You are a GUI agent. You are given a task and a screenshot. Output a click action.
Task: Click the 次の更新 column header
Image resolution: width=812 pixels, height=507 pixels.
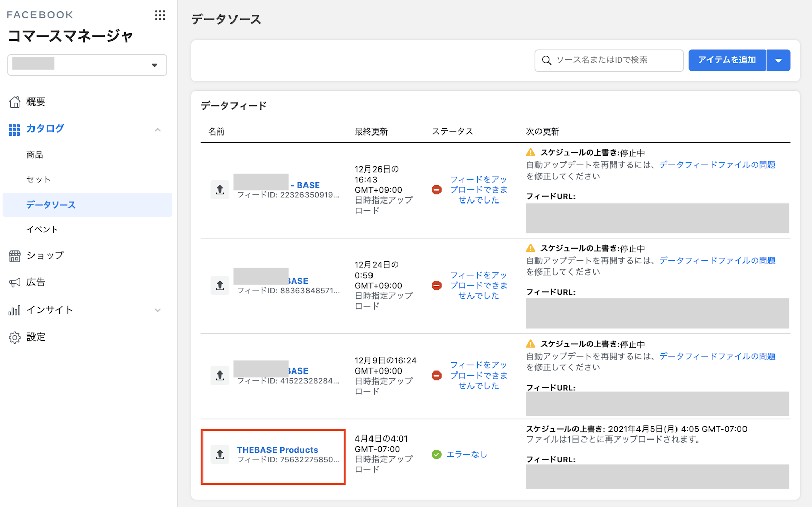[x=543, y=131]
